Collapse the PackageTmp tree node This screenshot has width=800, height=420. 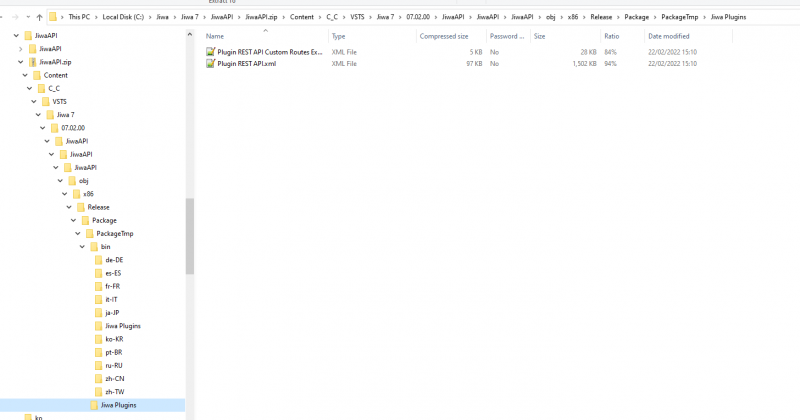(78, 234)
